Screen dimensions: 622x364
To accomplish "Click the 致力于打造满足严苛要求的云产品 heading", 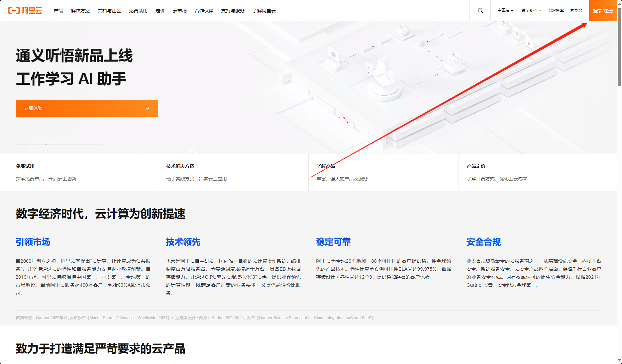I will click(x=100, y=349).
